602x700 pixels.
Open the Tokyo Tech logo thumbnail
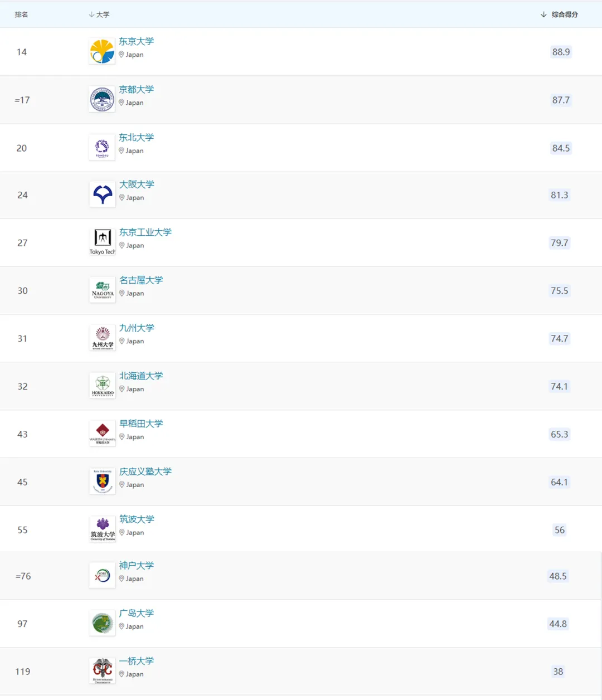[x=103, y=242]
